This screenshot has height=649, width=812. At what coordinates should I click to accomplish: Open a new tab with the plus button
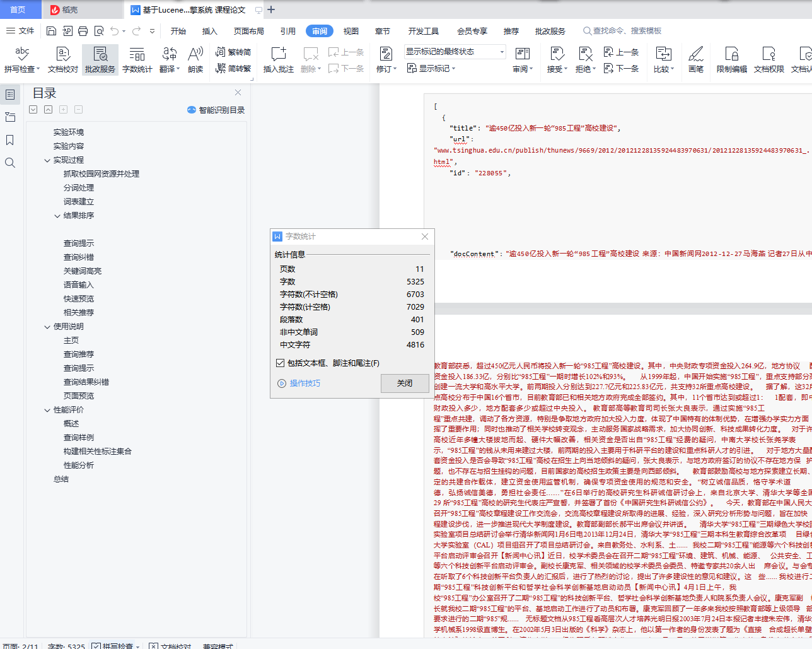point(271,9)
